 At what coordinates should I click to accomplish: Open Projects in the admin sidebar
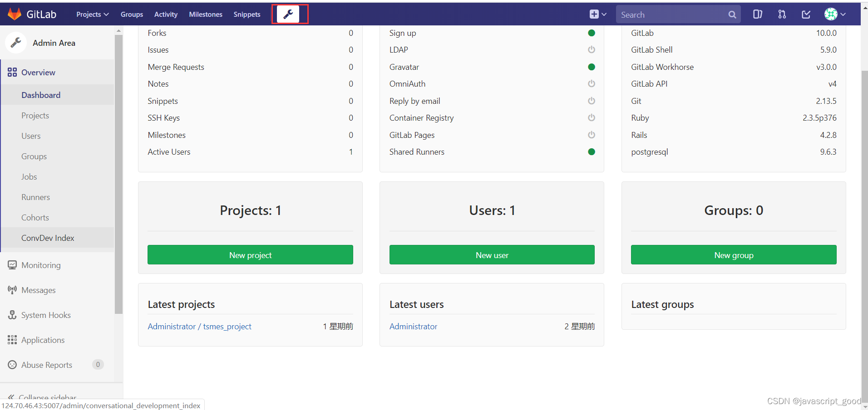[x=35, y=115]
